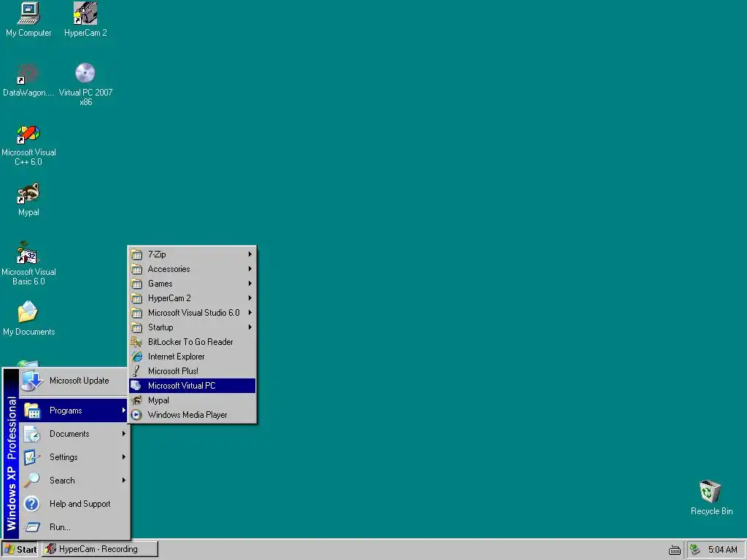The height and width of the screenshot is (560, 747).
Task: Expand the 7-Zip submenu arrow
Action: (x=249, y=254)
